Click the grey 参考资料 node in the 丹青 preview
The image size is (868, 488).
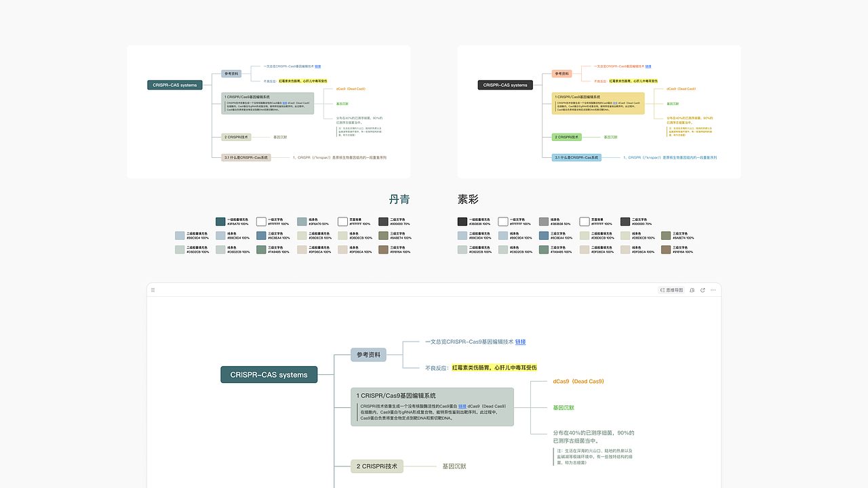[231, 74]
